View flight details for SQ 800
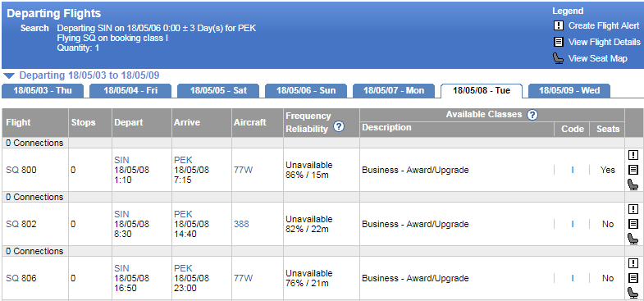644x301 pixels. tap(633, 170)
